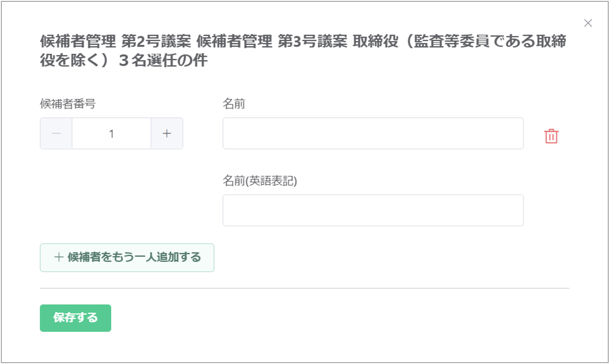Click the 候補者管理 text starting the title
This screenshot has height=364, width=609.
pos(77,42)
